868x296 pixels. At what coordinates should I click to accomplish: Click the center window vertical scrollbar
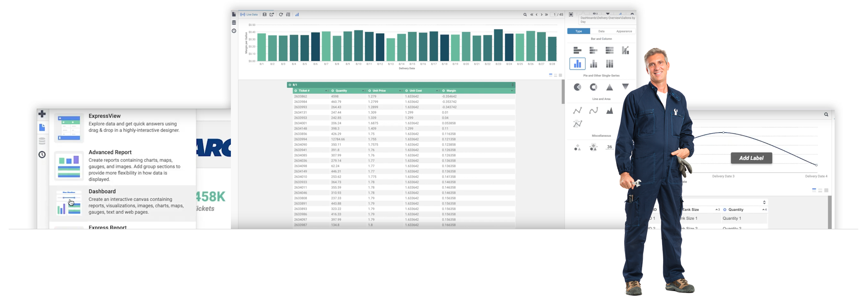[x=563, y=92]
